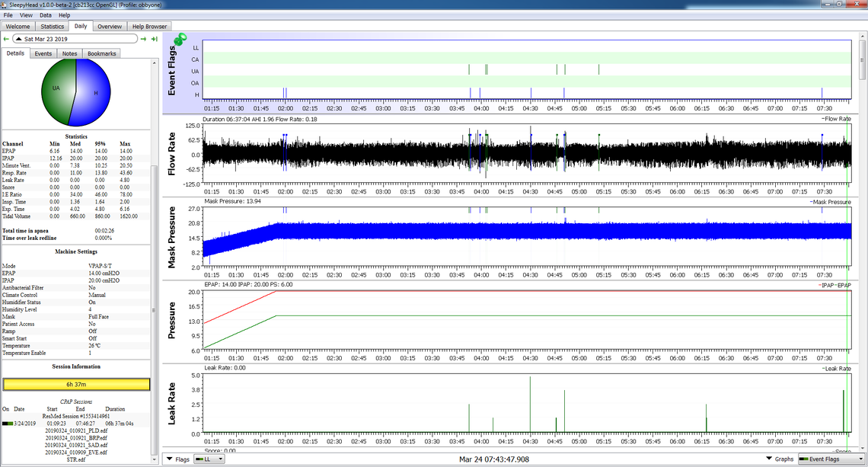This screenshot has width=868, height=467.
Task: Open the Notes sub-tab
Action: point(70,54)
